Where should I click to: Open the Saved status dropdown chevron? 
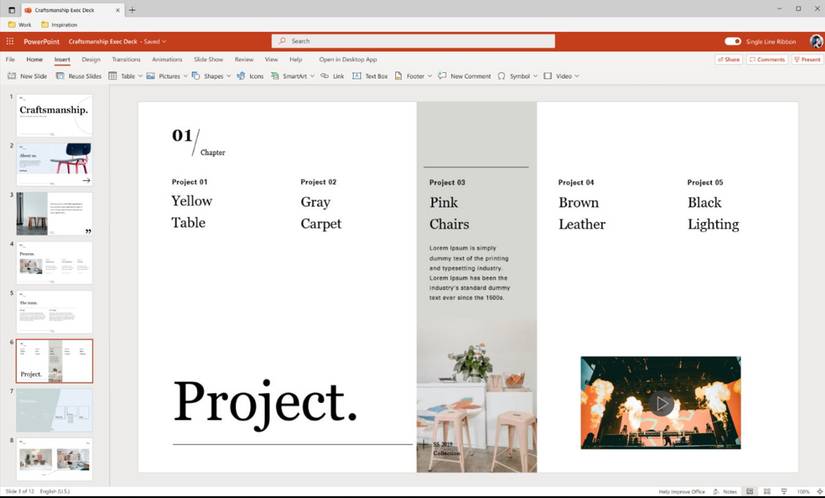coord(164,41)
